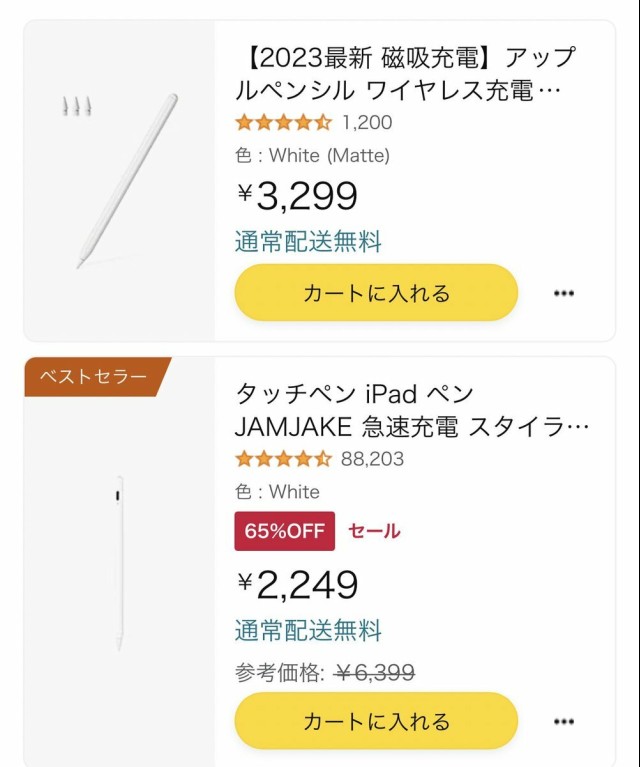Select the JAMJAKE white pen product image
The width and height of the screenshot is (640, 767).
pyautogui.click(x=119, y=565)
